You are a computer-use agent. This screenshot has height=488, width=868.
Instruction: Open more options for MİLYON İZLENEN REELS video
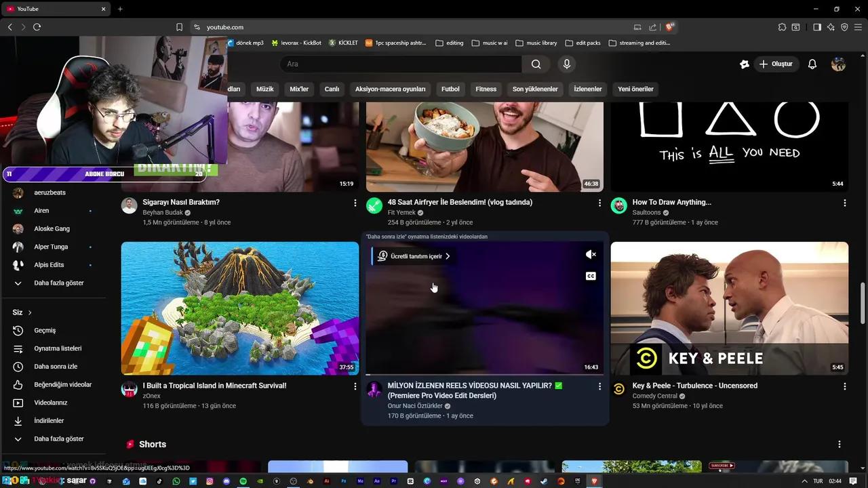[x=599, y=386]
